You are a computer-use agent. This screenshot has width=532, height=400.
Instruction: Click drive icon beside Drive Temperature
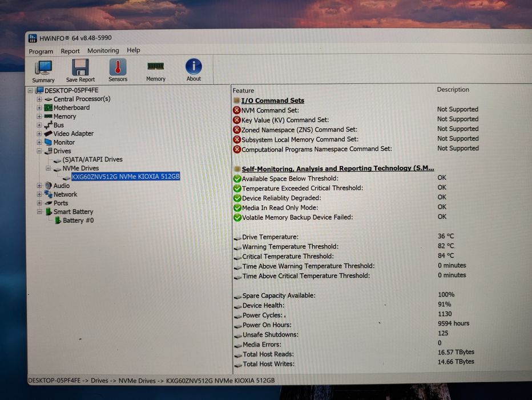(237, 237)
